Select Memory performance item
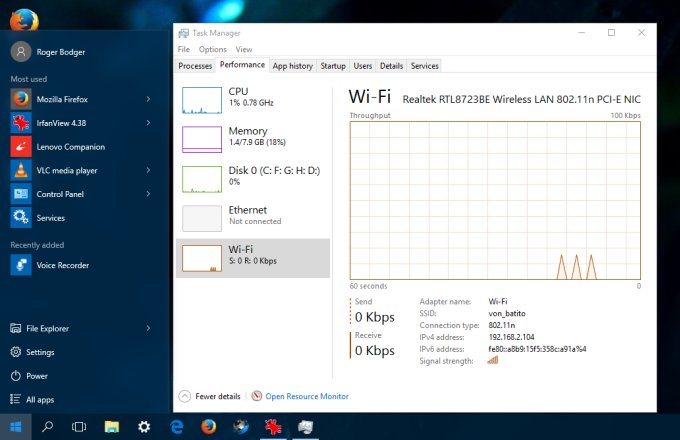The height and width of the screenshot is (440, 680). (253, 139)
